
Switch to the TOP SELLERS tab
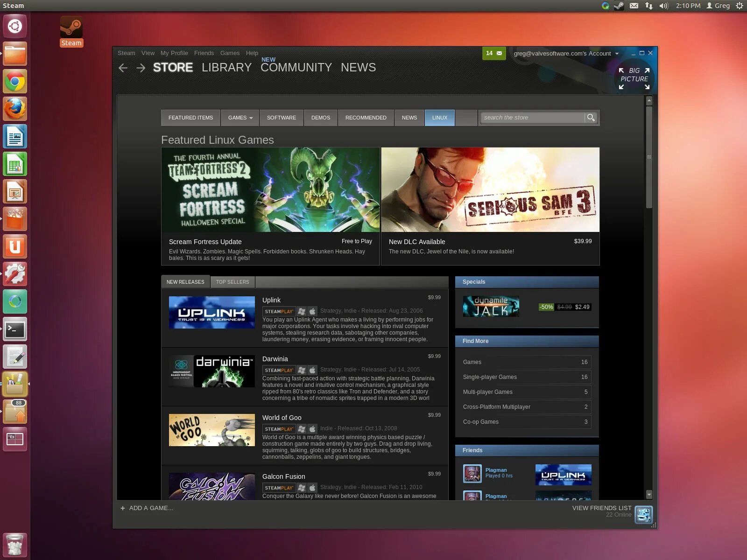coord(232,282)
